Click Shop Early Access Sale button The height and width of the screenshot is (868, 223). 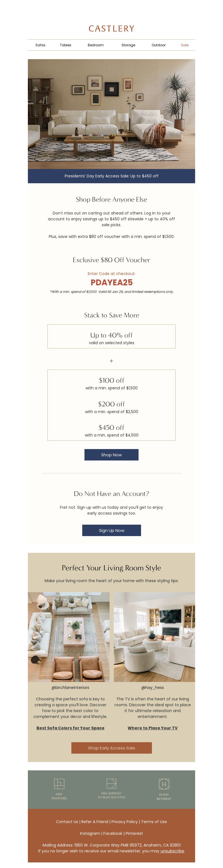point(111,748)
